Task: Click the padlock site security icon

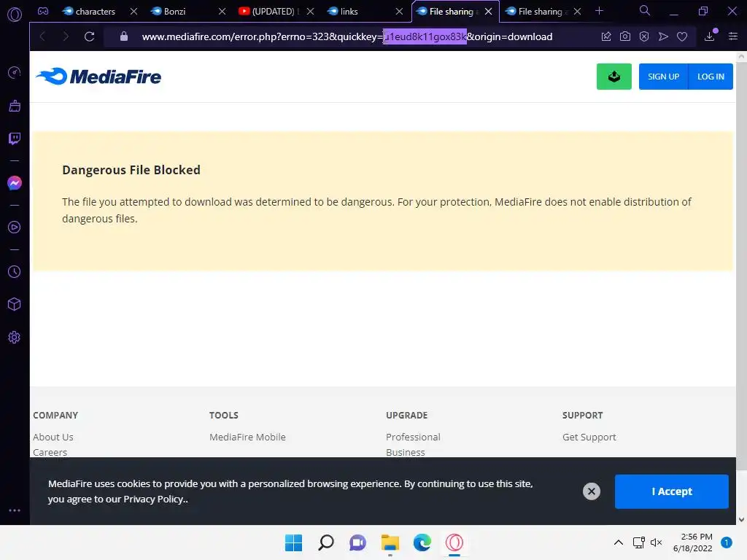Action: pyautogui.click(x=124, y=36)
